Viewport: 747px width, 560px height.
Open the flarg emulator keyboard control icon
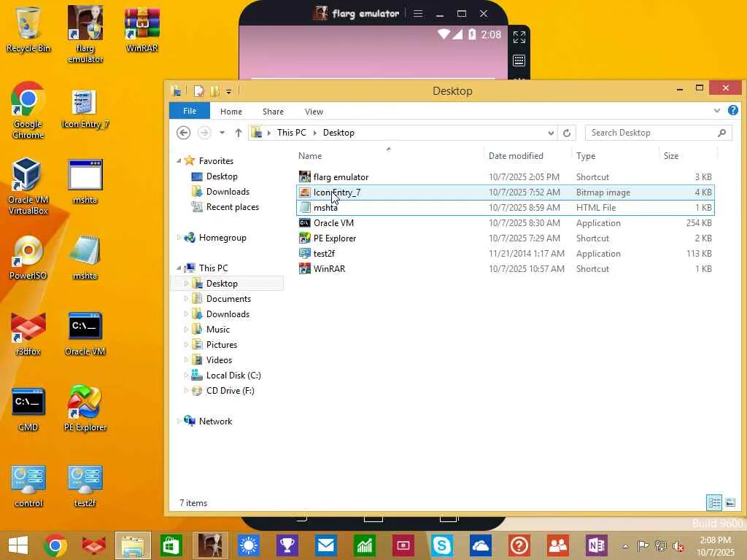coord(519,61)
